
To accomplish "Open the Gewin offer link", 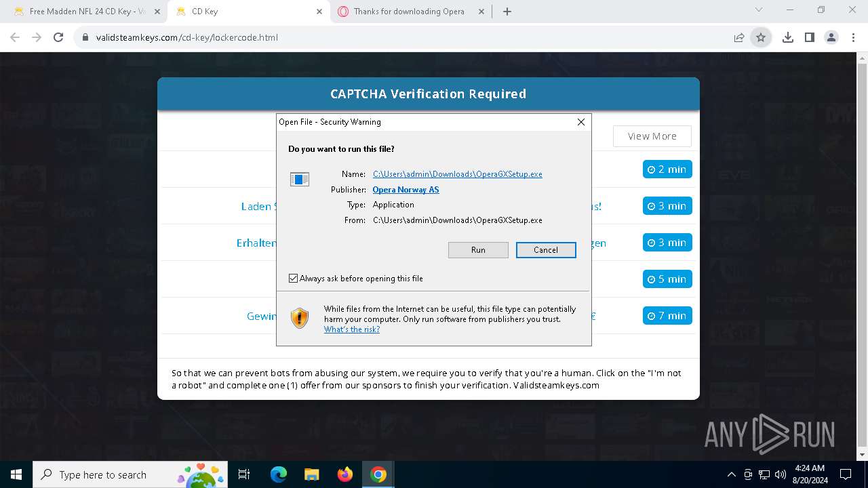I will coord(262,316).
